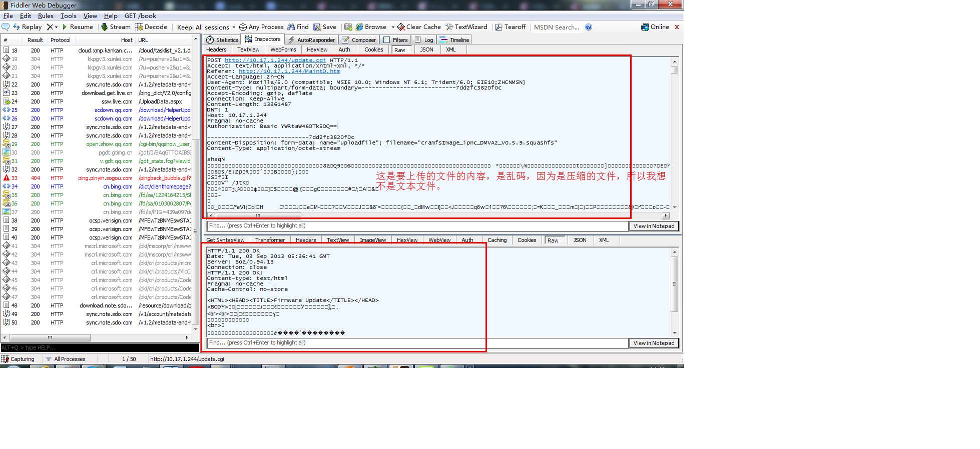Click the Tearoff toolbar icon
Viewport: 980px width, 449px height.
[499, 27]
